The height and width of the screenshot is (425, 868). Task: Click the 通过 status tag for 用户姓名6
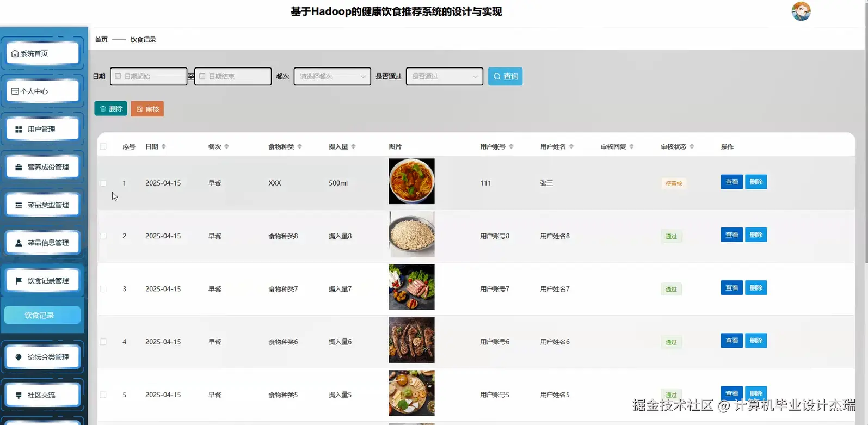[672, 342]
